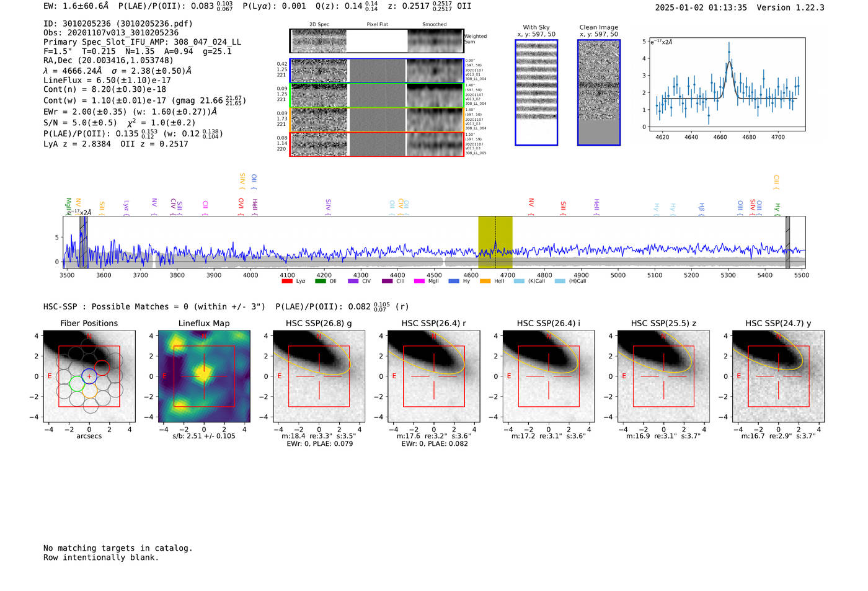Click the yellow highlighted emission line region
868x591 pixels.
coord(495,242)
